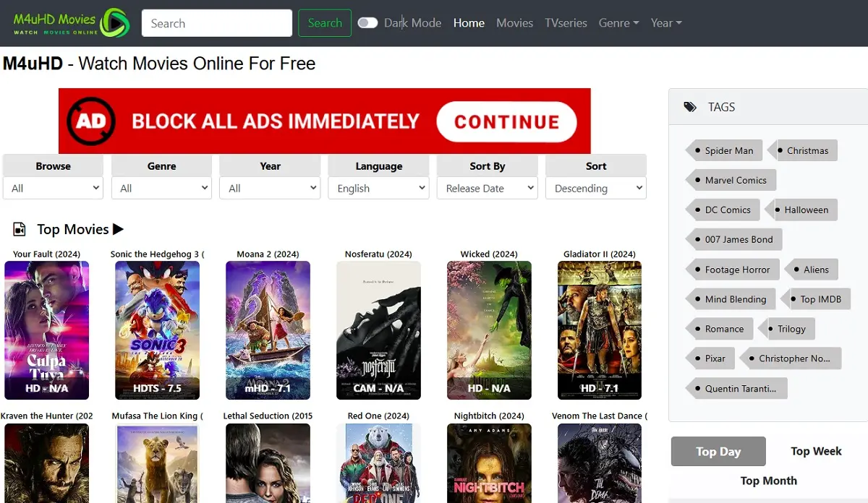
Task: Select the Aliens tag
Action: tap(811, 270)
